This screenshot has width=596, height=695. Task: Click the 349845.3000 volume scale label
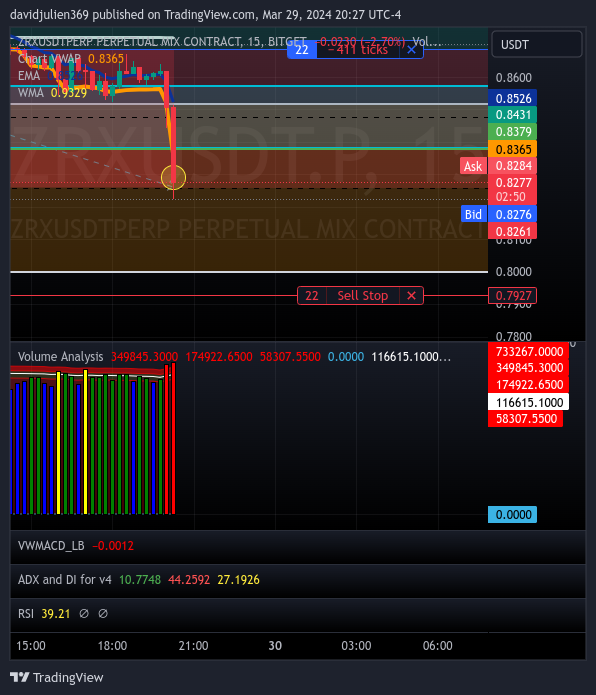[x=528, y=368]
